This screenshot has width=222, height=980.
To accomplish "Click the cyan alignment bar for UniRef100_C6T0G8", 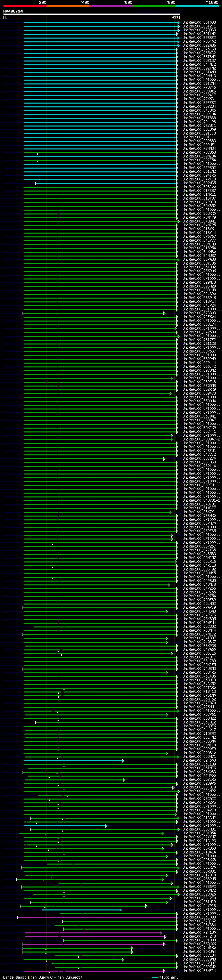I will pos(102,23).
